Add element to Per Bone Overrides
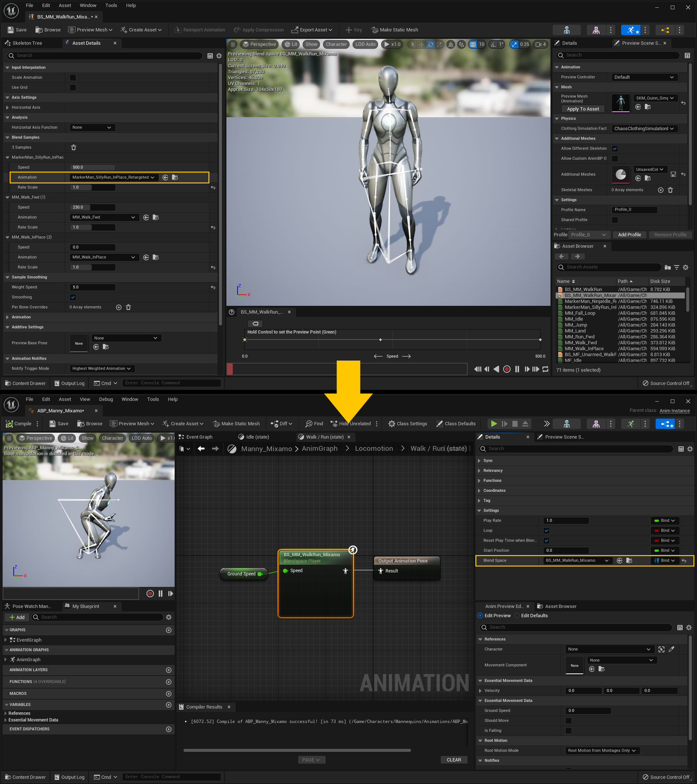 click(x=119, y=307)
